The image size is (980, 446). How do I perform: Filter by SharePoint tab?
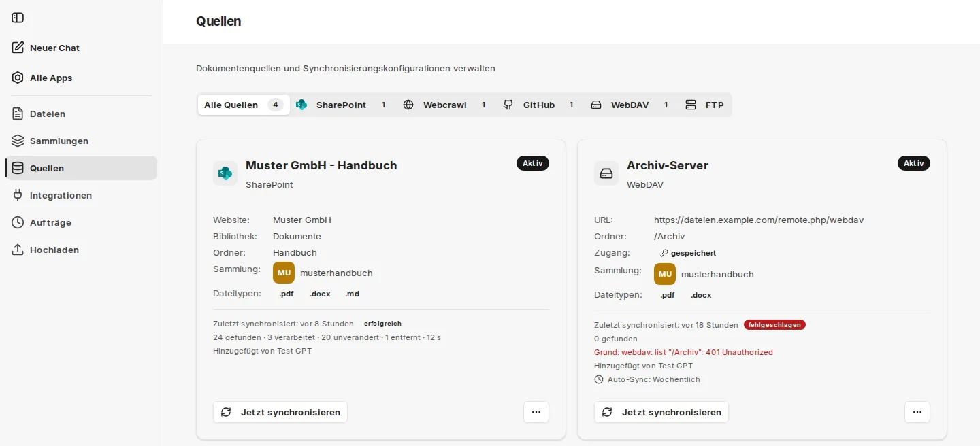pyautogui.click(x=343, y=105)
